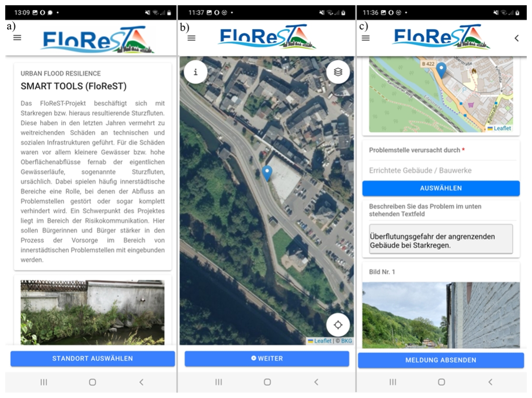
Task: Open the map layers switcher
Action: pos(338,72)
